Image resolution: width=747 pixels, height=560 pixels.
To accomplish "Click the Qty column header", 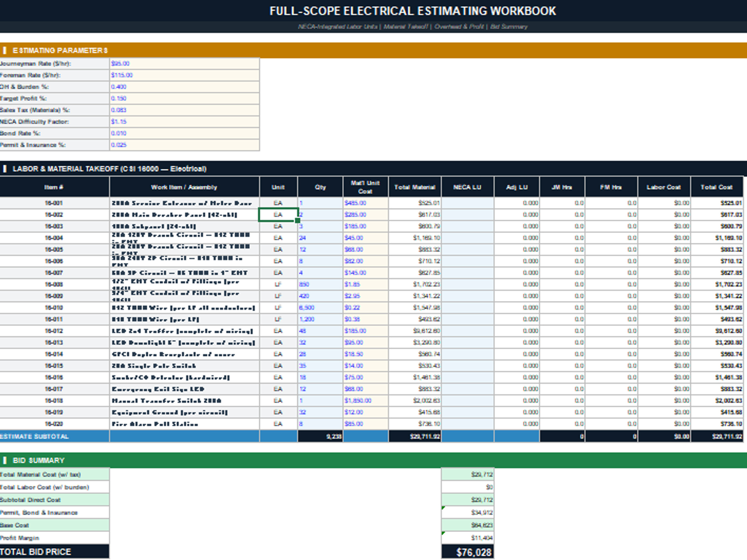I will point(320,187).
